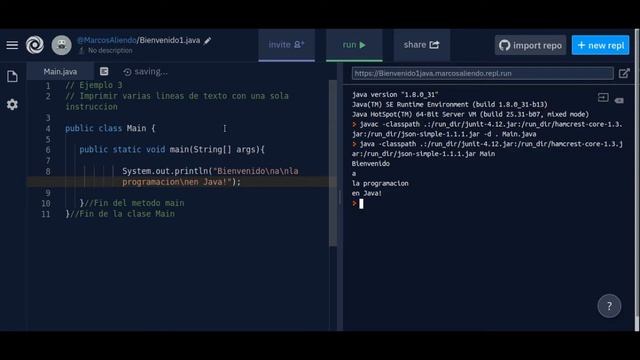The width and height of the screenshot is (640, 360).
Task: Open @MarcosAliendo profile link
Action: click(107, 40)
